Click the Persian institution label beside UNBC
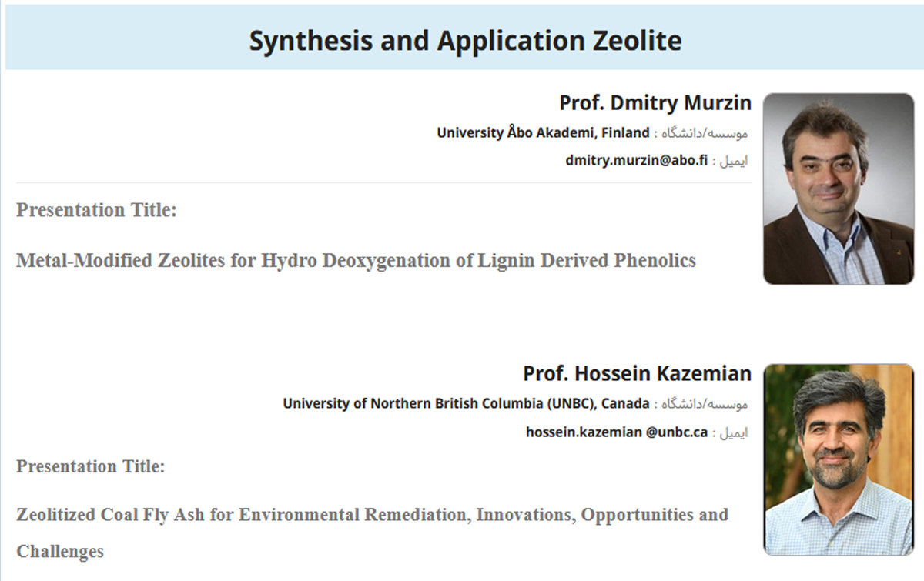 coord(701,404)
